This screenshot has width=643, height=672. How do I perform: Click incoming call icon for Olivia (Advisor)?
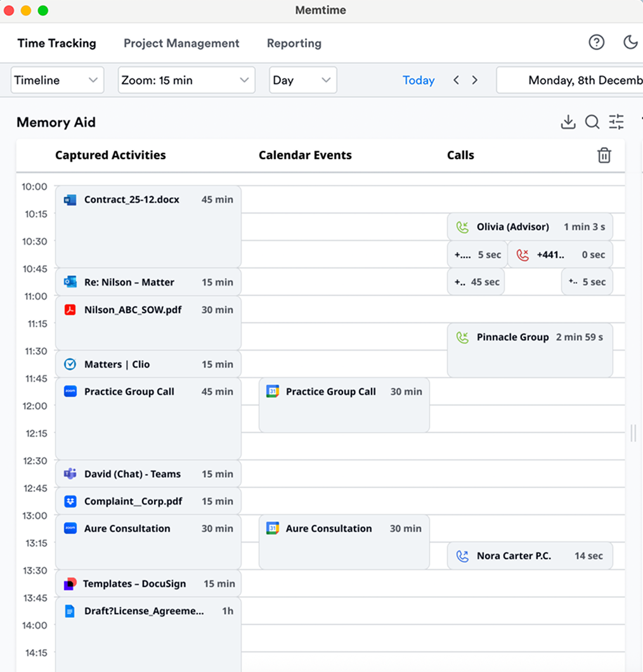point(462,227)
